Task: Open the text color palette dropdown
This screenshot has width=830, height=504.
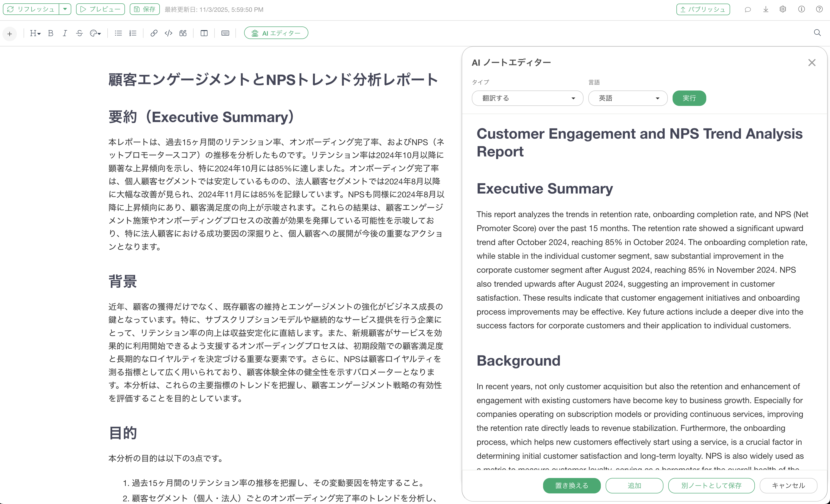Action: pos(95,33)
